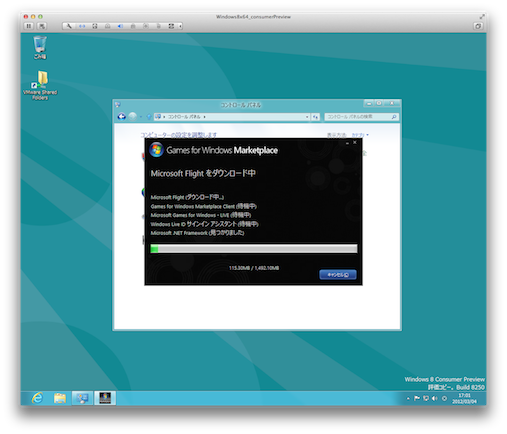Click the window-mode icon at the toolbar's far right
Screen dimensions: 507x434
pos(478,26)
